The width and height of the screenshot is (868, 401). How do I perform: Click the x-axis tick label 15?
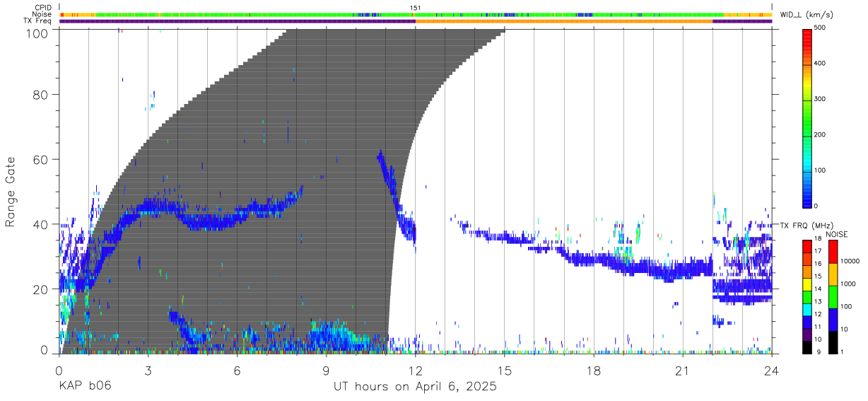tap(505, 371)
